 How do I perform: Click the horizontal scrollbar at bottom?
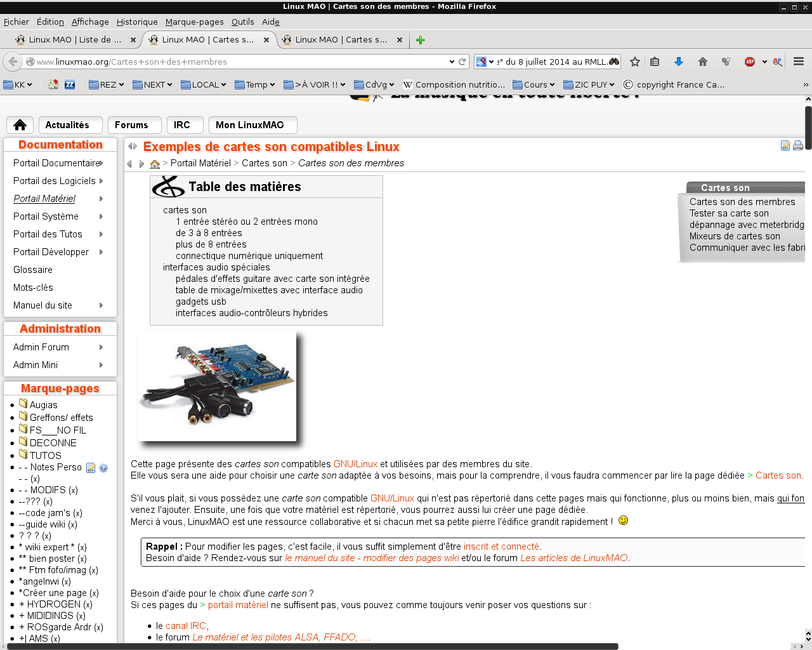point(312,646)
